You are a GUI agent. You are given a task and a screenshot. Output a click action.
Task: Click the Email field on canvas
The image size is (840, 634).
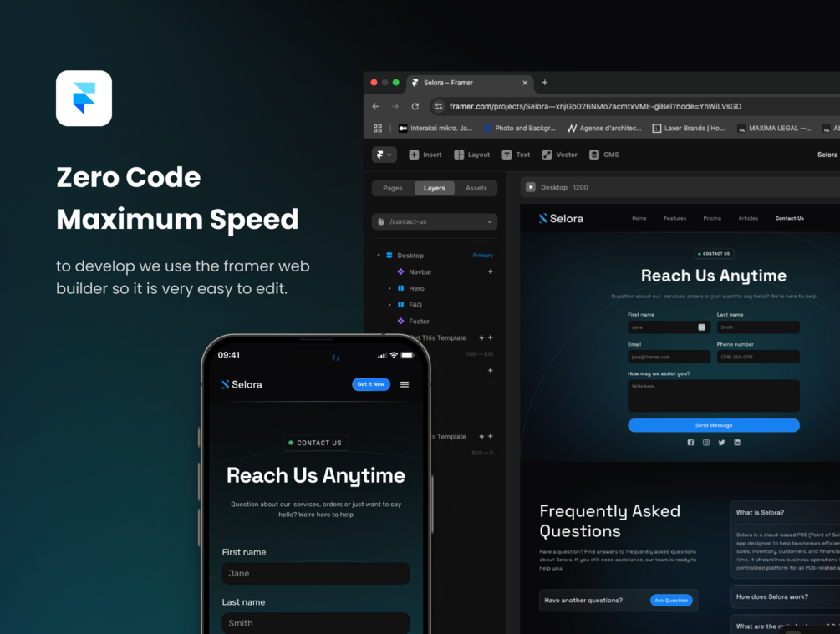point(669,357)
